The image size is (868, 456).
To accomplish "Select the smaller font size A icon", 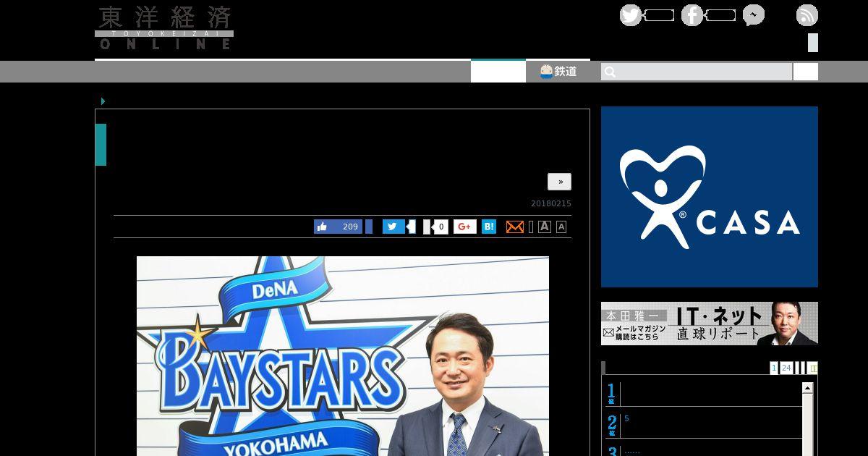I will point(561,227).
